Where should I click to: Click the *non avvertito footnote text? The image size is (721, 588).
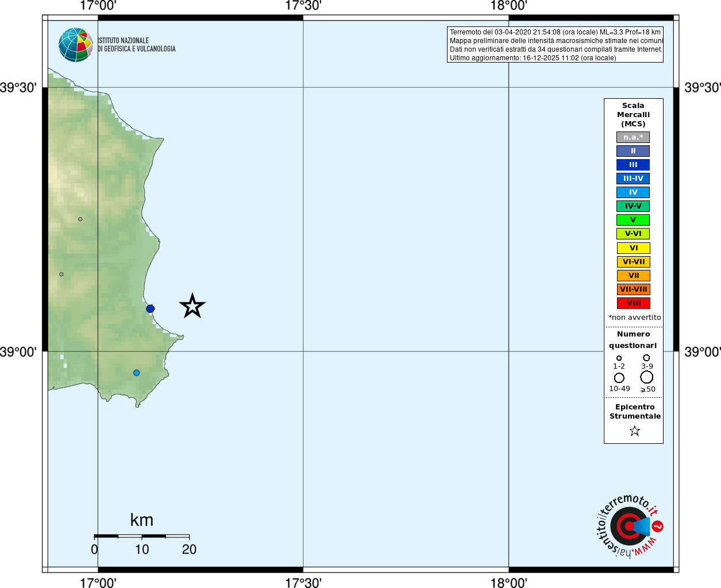(635, 318)
